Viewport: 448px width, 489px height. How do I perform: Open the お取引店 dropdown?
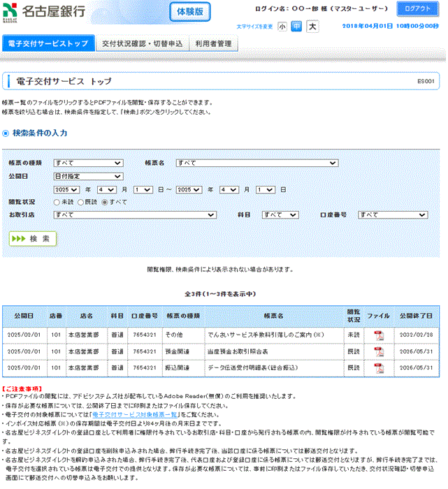135,215
